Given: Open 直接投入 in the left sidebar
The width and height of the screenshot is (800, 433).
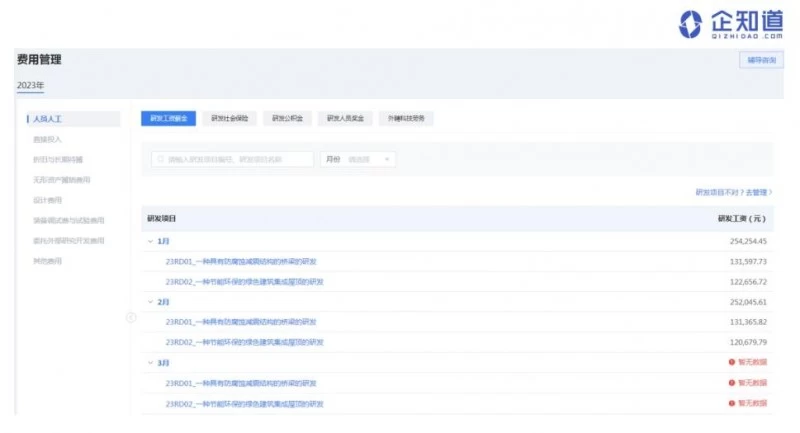Looking at the screenshot, I should 47,139.
